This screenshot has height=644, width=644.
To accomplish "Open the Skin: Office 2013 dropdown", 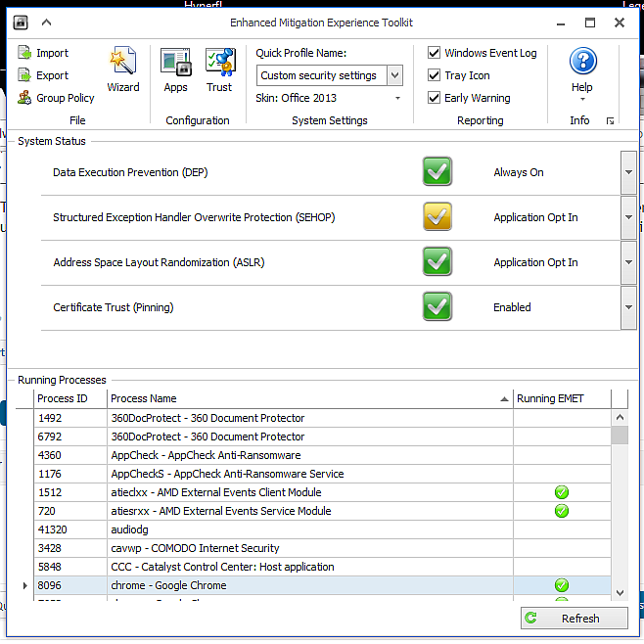I will pyautogui.click(x=397, y=98).
